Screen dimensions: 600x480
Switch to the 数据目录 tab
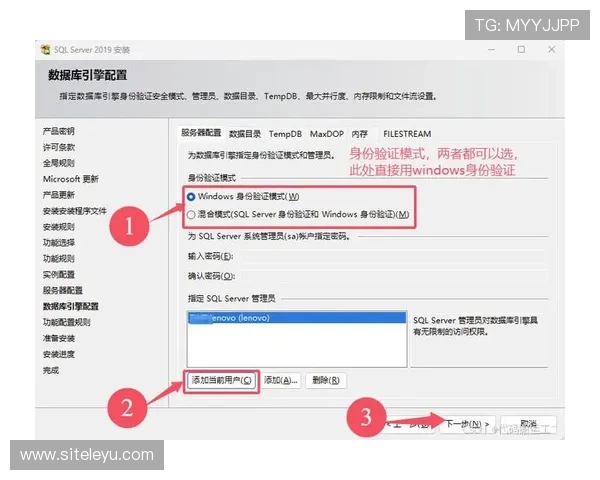point(245,134)
